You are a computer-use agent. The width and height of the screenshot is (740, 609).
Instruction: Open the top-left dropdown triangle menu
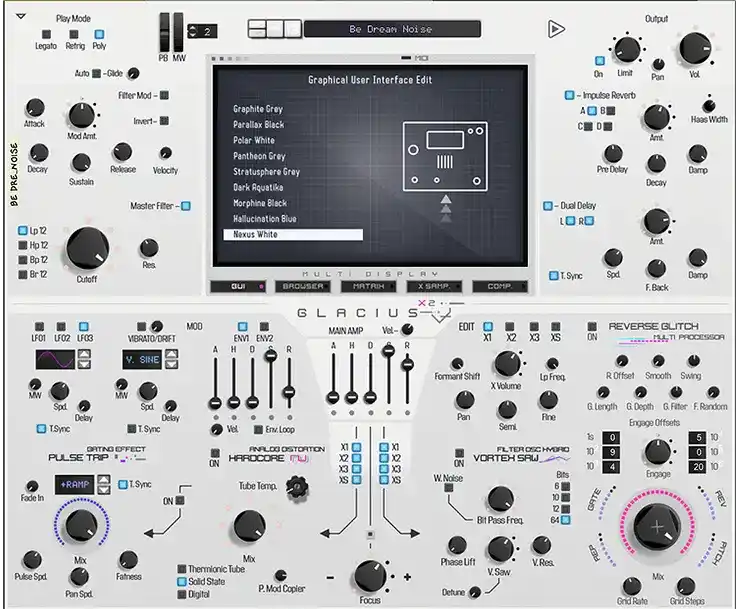point(21,17)
